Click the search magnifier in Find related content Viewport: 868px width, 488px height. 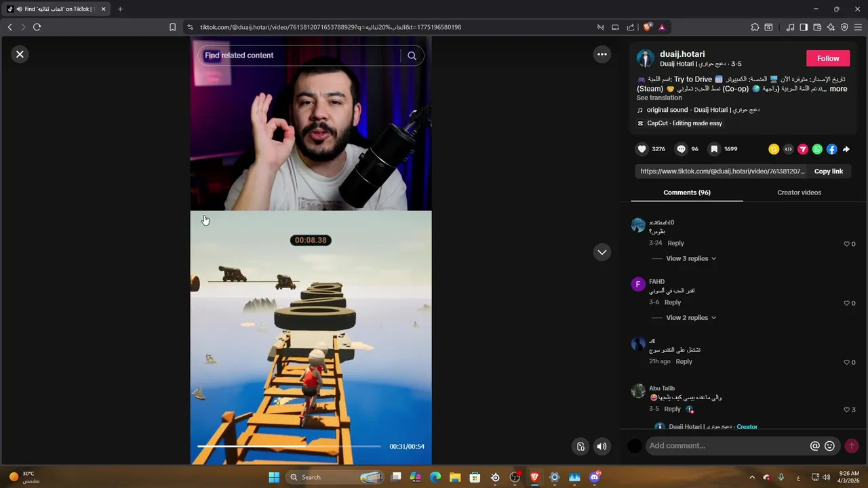point(412,56)
